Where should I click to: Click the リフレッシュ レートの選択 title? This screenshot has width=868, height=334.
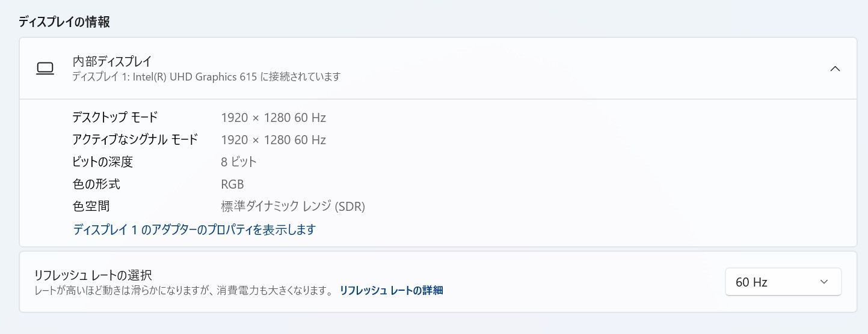pyautogui.click(x=93, y=275)
